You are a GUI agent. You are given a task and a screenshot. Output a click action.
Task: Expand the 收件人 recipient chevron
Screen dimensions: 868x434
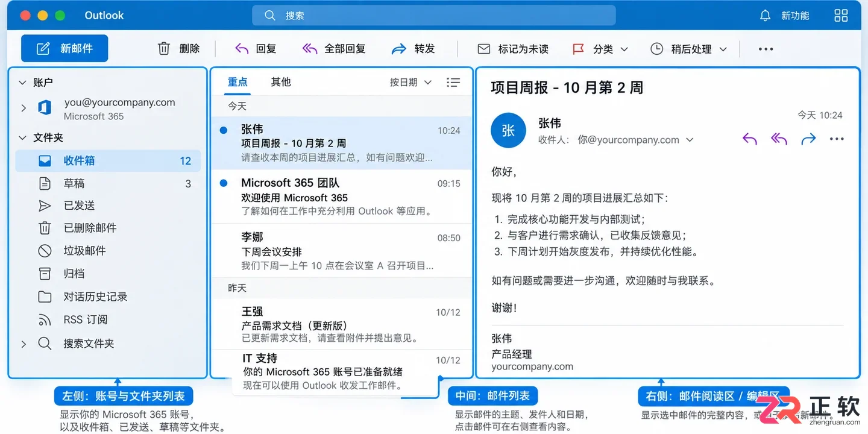pos(690,140)
